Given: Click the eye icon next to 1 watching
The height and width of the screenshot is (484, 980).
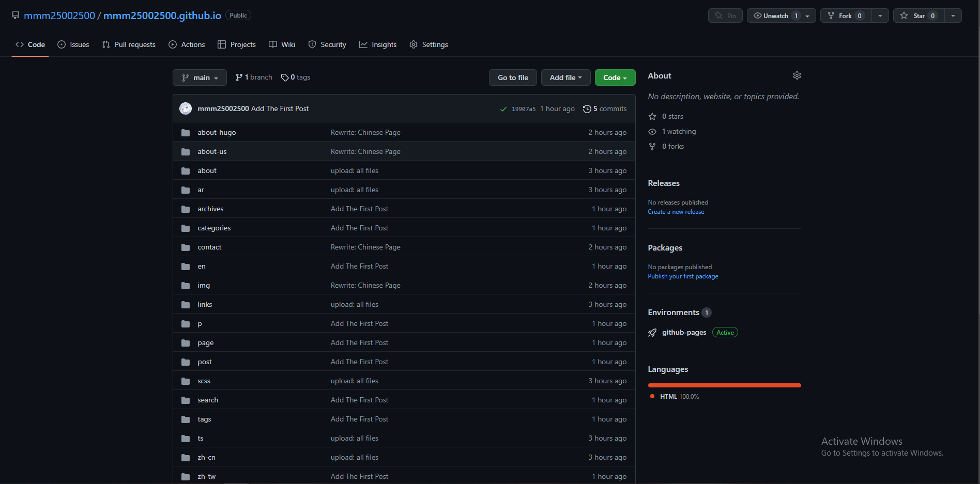Looking at the screenshot, I should coord(652,132).
